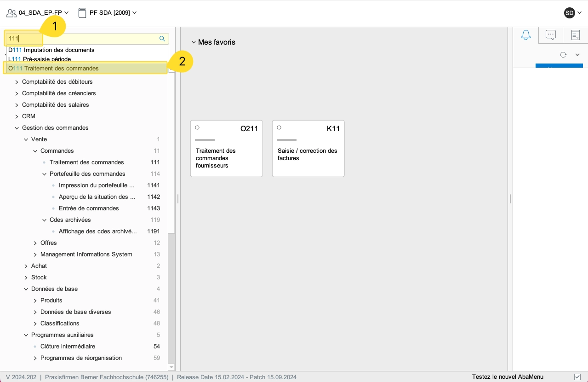Open the SD user profile avatar
Screen dimensions: 588x382
pos(569,13)
